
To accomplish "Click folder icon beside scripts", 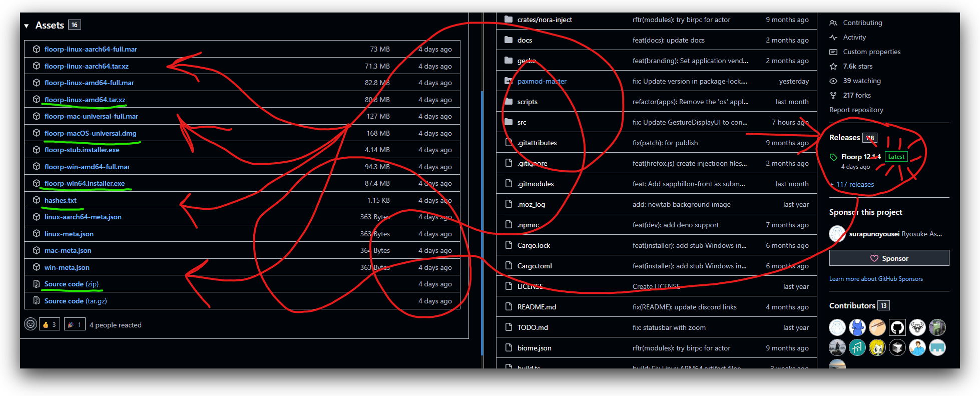I will tap(509, 102).
